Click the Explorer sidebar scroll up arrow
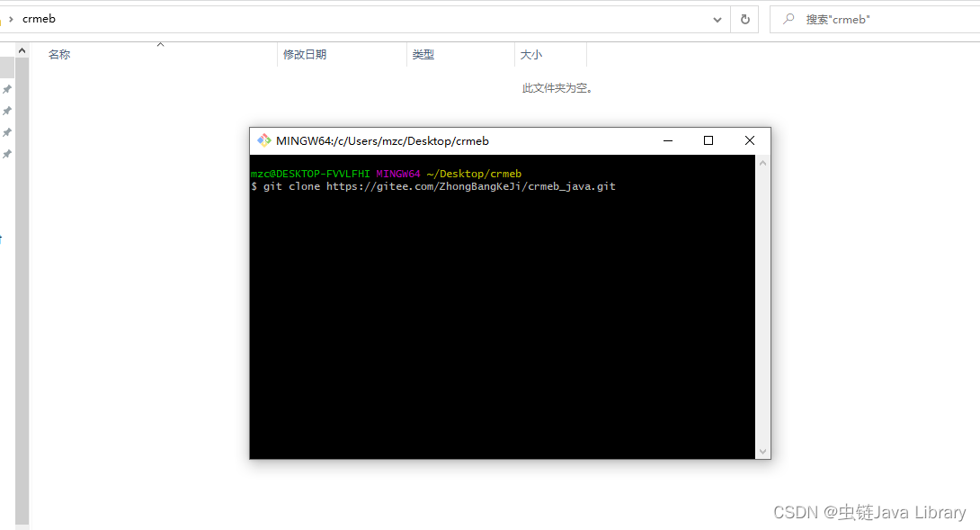This screenshot has height=530, width=980. pos(22,50)
